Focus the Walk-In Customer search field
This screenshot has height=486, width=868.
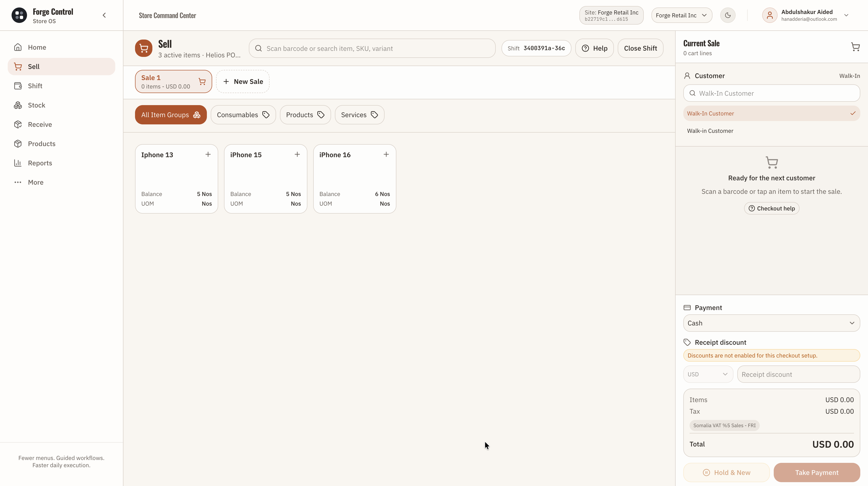pos(772,93)
